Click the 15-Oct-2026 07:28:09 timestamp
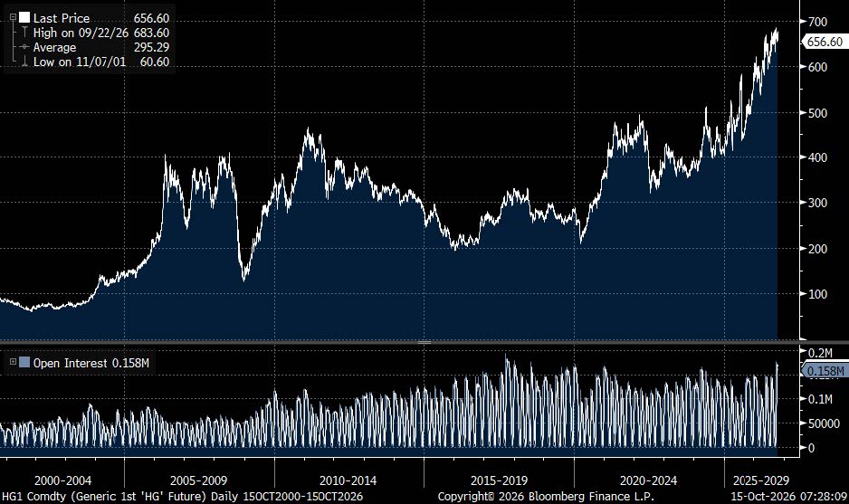The width and height of the screenshot is (849, 504). pyautogui.click(x=789, y=497)
